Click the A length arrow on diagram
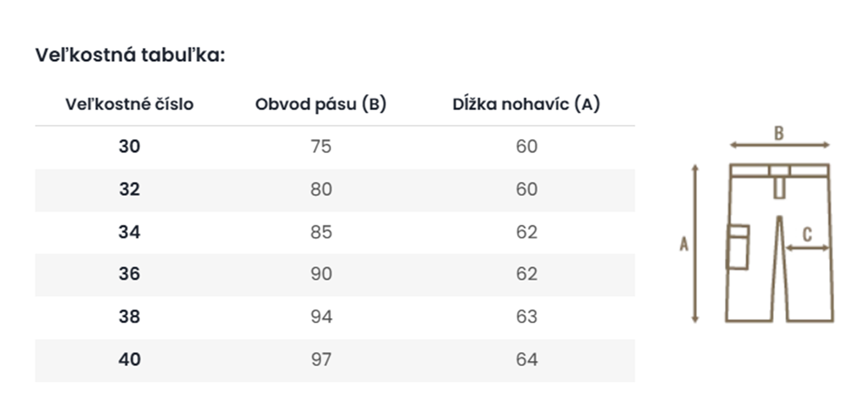Viewport: 868px width, 414px height. 695,244
